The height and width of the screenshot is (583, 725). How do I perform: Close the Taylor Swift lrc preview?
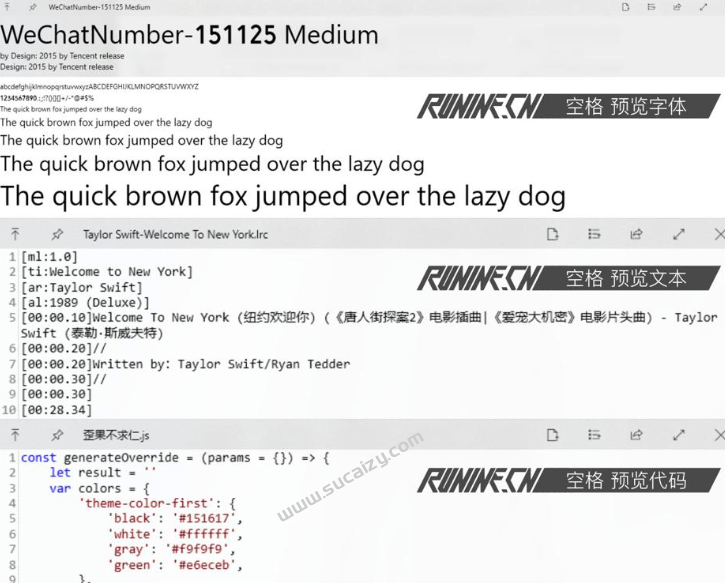pos(719,234)
